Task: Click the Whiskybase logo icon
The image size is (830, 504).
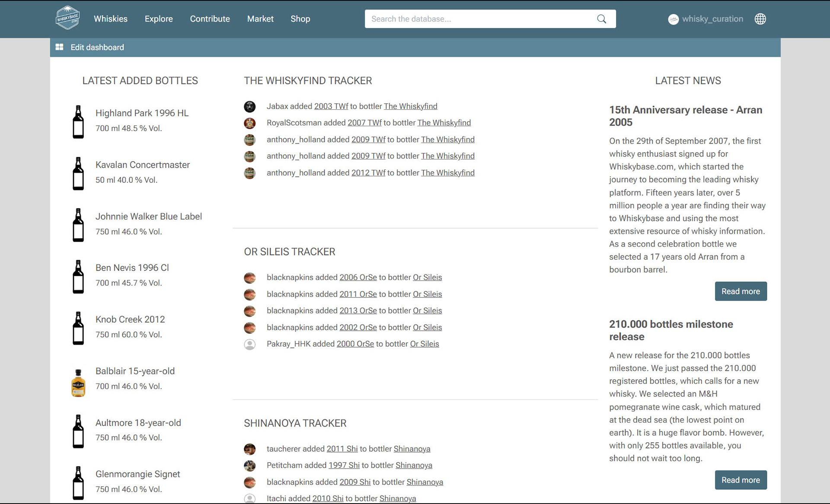Action: [x=67, y=18]
